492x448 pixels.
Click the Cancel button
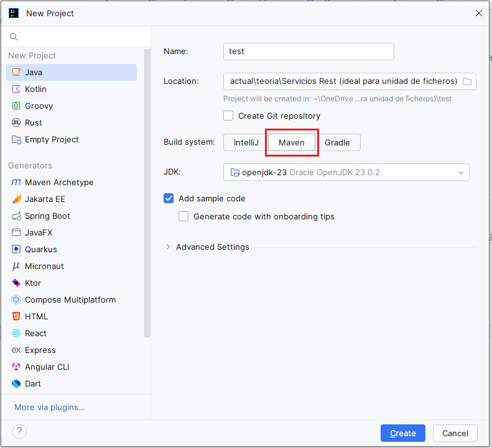point(455,433)
